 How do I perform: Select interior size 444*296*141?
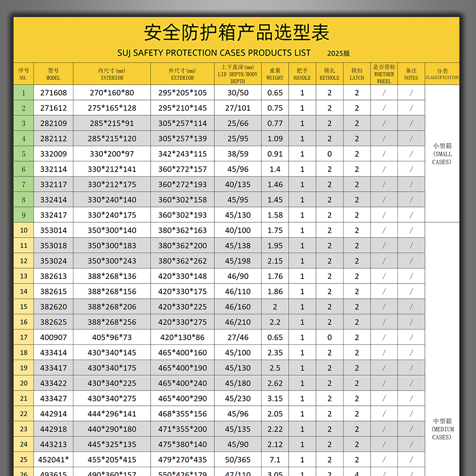(x=112, y=413)
